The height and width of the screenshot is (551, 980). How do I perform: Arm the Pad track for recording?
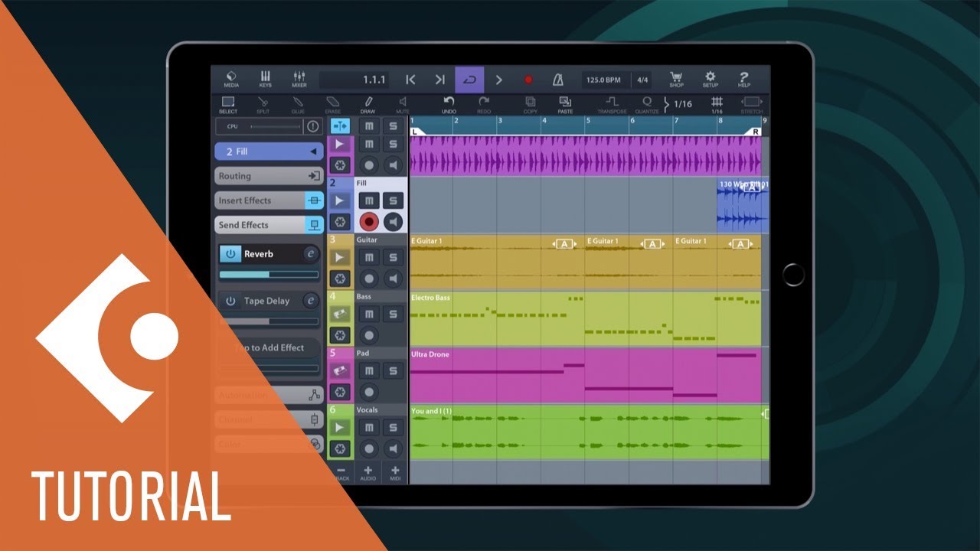coord(369,392)
